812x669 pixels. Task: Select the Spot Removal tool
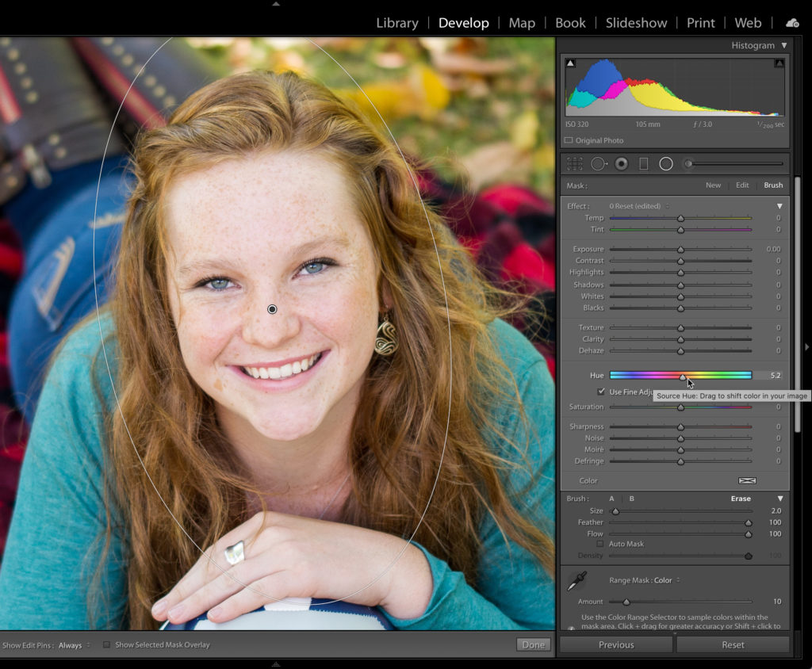[x=599, y=164]
